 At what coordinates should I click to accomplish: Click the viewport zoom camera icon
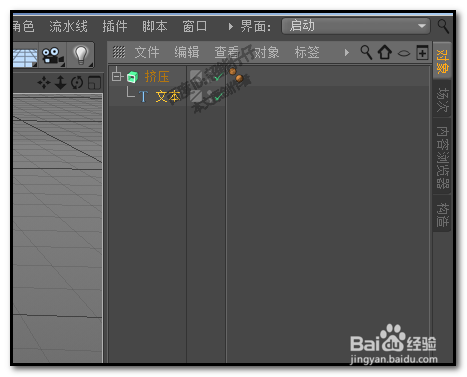[60, 82]
